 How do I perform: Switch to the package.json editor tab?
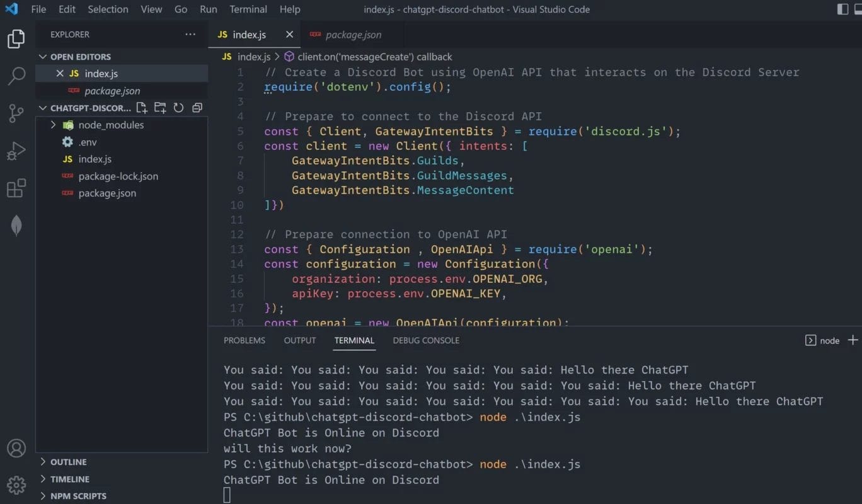353,35
